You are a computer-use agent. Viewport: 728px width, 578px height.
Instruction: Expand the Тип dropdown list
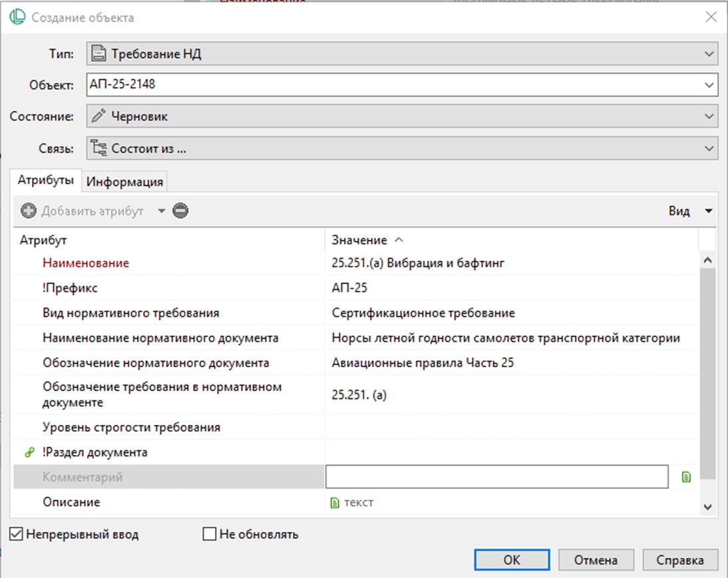pos(707,54)
